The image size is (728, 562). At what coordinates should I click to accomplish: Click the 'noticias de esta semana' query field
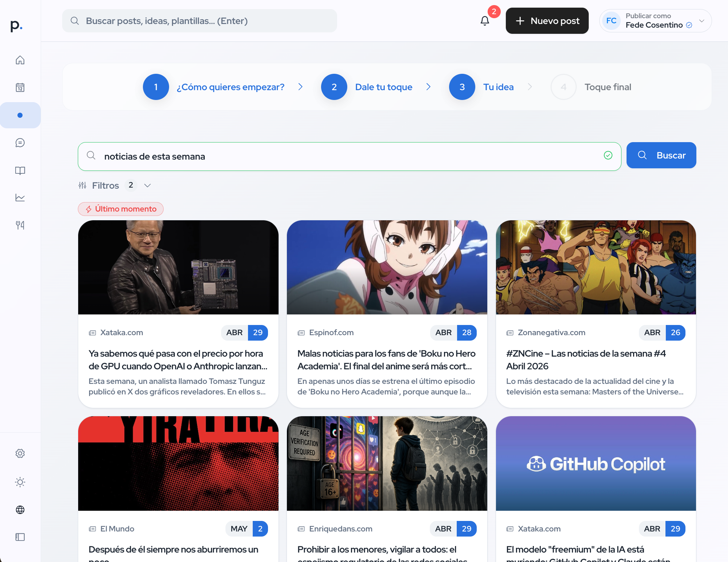[x=349, y=156]
